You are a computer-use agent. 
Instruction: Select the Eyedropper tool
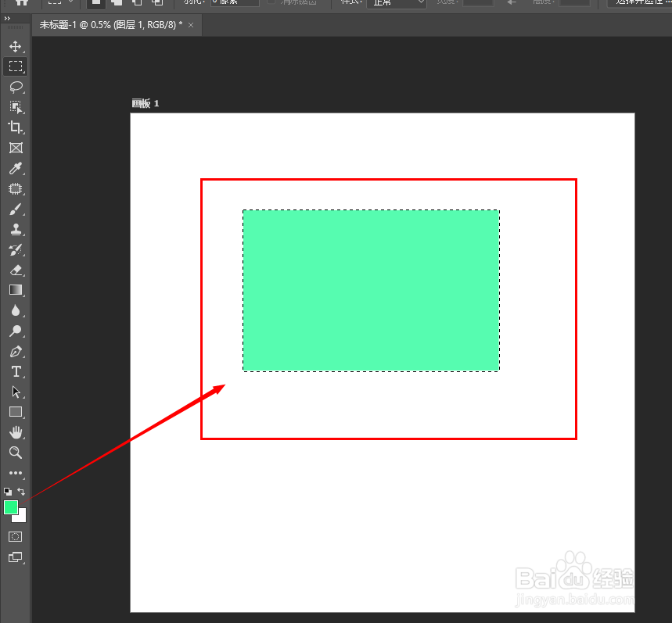coord(16,168)
